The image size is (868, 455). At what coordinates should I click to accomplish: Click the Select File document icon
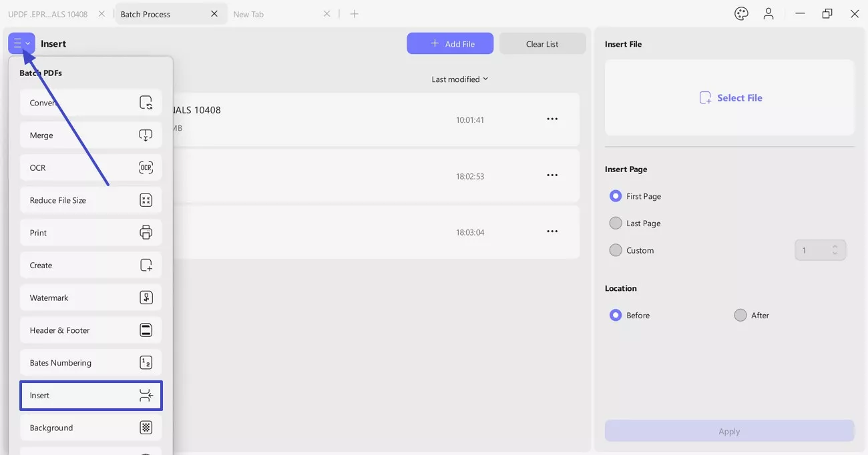click(x=705, y=98)
